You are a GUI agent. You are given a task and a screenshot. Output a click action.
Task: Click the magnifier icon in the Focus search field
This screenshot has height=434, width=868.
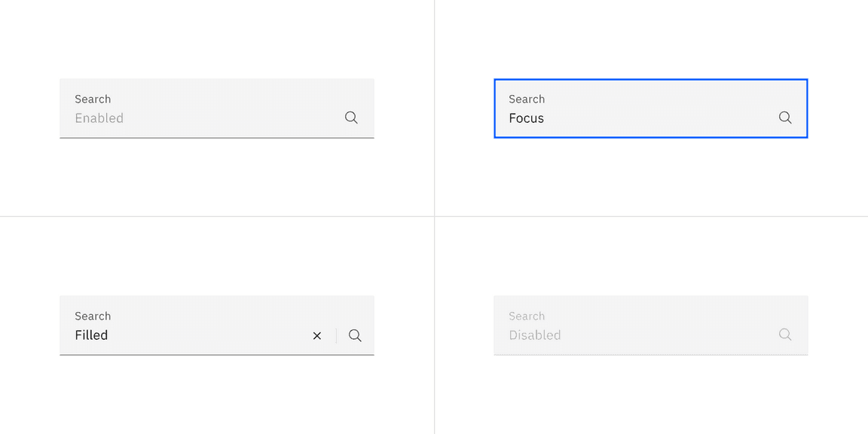click(x=785, y=118)
